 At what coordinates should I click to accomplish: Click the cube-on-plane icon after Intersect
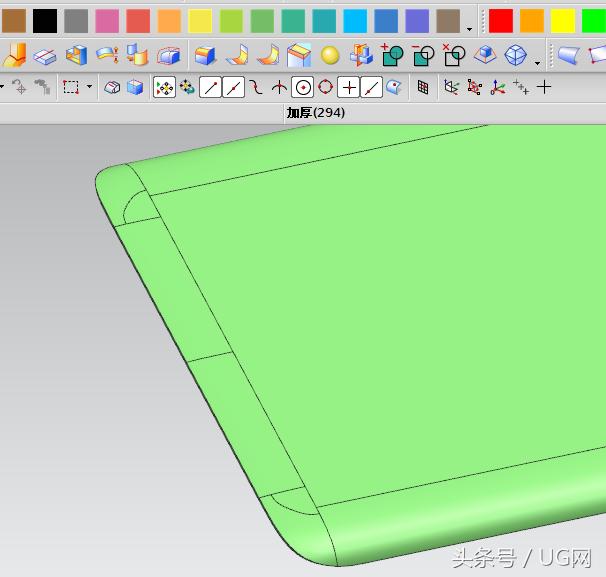tap(485, 54)
